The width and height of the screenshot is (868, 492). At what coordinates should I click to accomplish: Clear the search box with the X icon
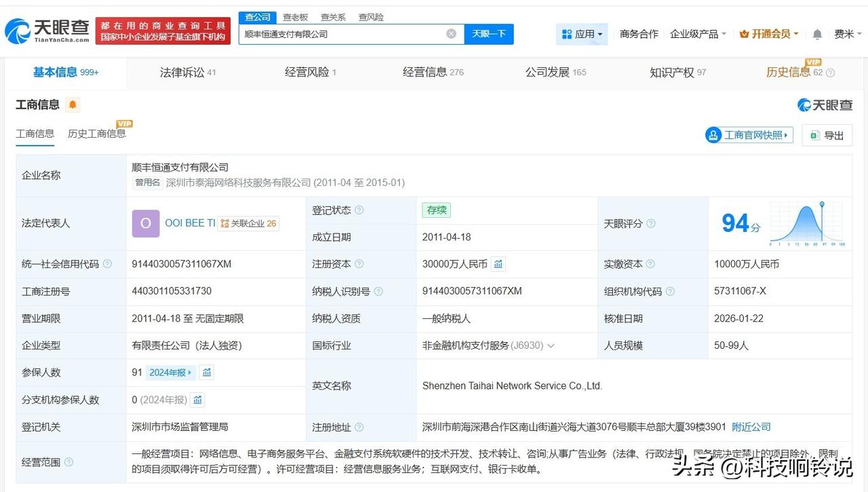(x=451, y=34)
